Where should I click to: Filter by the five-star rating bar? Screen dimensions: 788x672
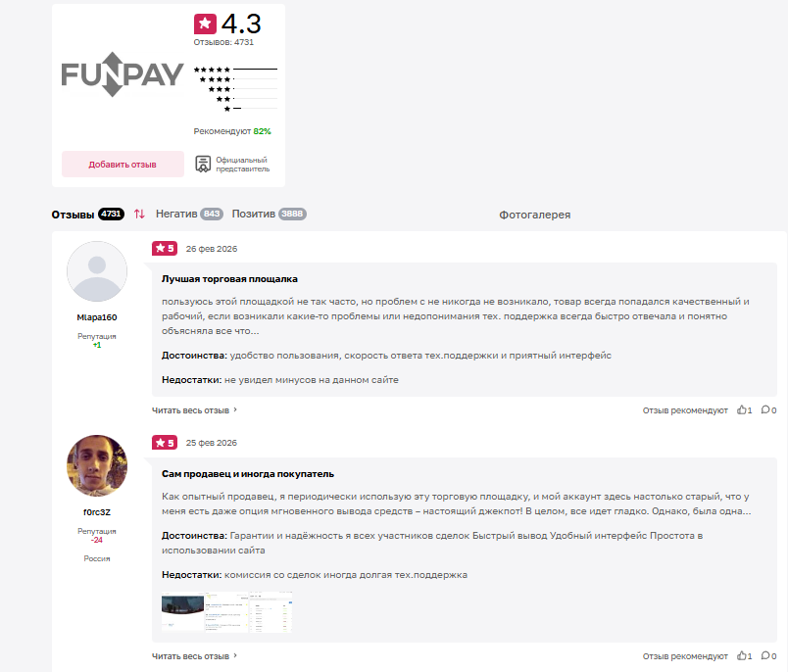pyautogui.click(x=235, y=70)
